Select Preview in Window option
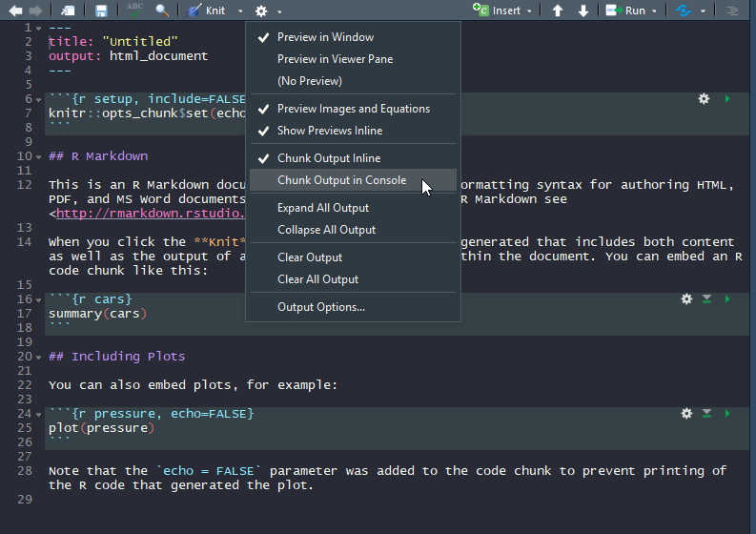The width and height of the screenshot is (756, 534). pos(353,37)
